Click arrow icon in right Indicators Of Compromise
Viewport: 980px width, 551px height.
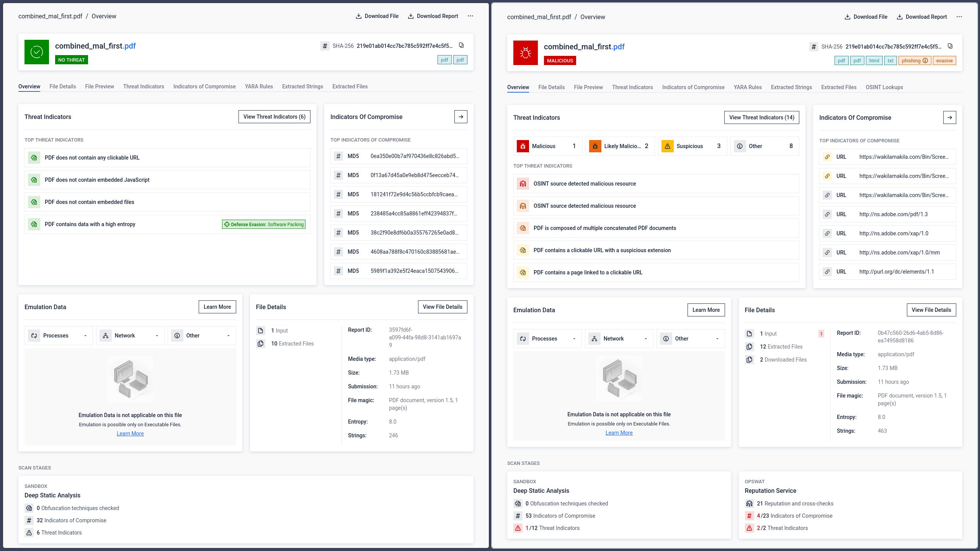coord(949,117)
